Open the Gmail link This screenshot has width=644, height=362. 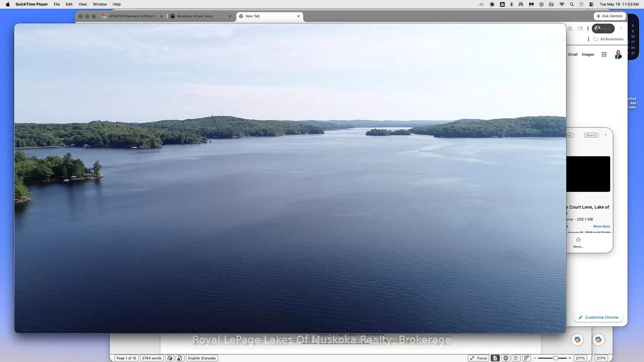573,54
